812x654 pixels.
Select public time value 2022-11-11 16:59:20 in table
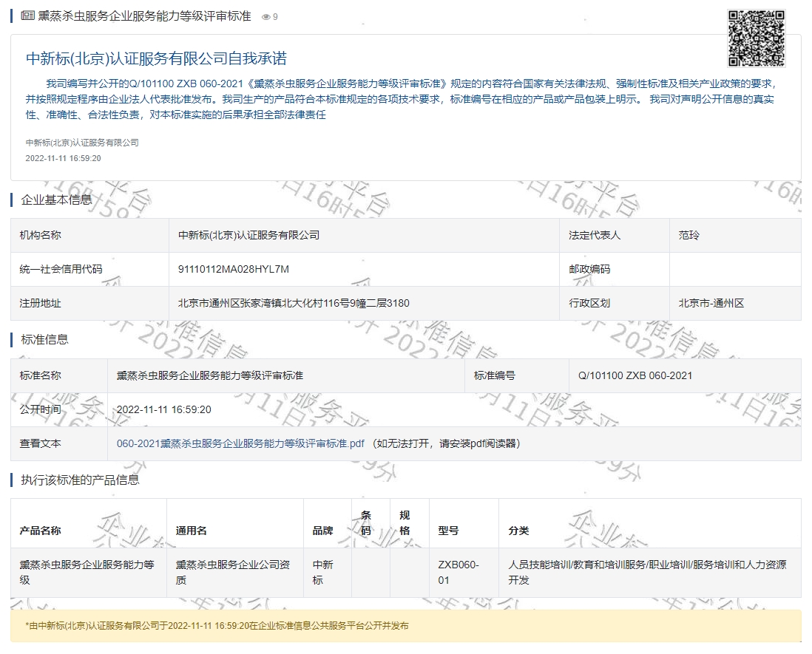point(163,410)
